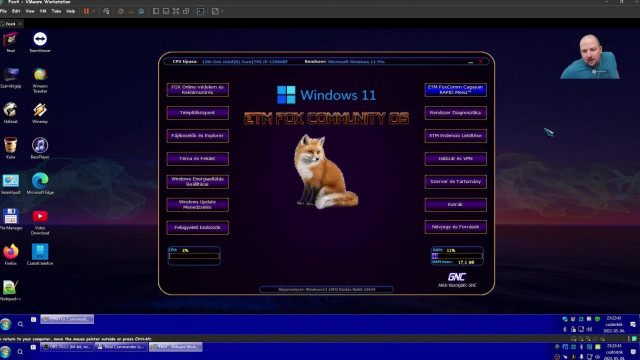
Task: Open the VM menu in VMware menu bar
Action: click(43, 11)
